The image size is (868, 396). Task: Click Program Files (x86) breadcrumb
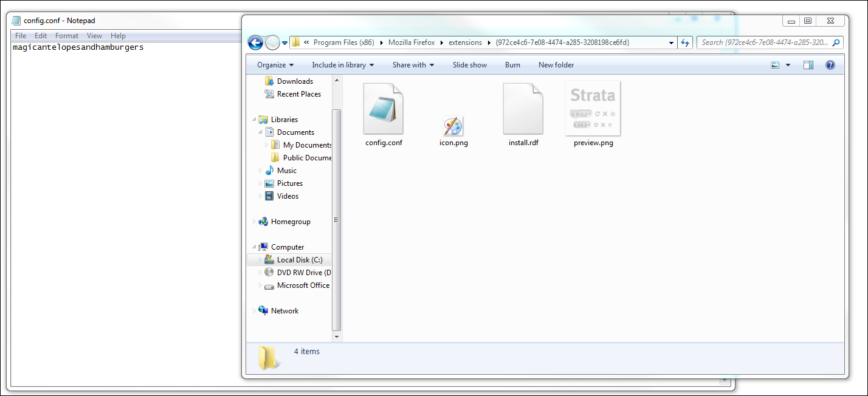coord(344,43)
